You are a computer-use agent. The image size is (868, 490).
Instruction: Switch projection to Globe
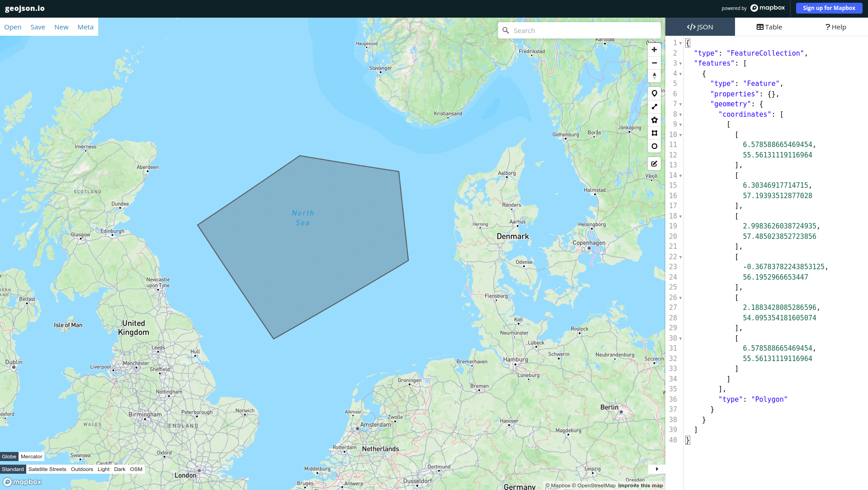[9, 457]
